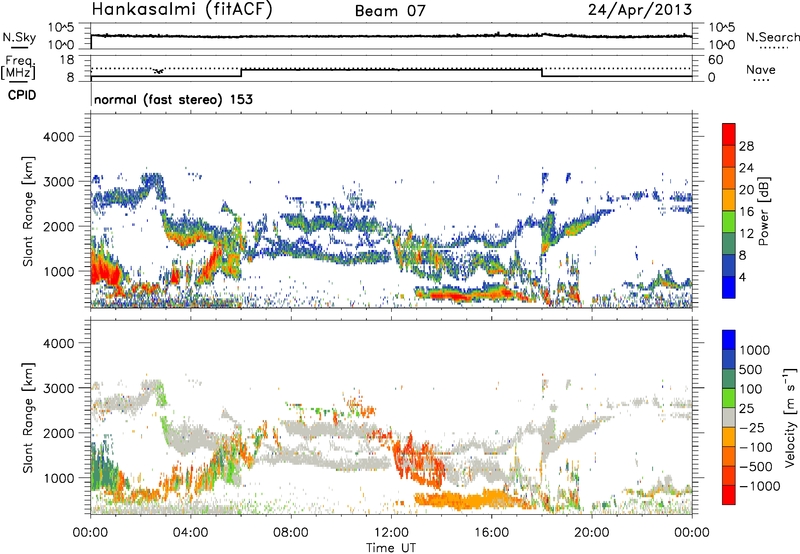Click the Nave legend label
Viewport: 800px width, 554px height.
pyautogui.click(x=760, y=69)
